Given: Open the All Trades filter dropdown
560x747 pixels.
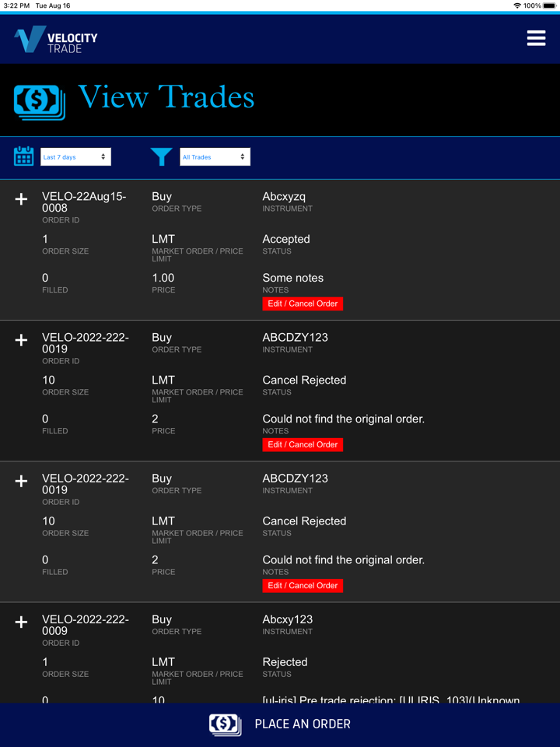Looking at the screenshot, I should point(215,157).
